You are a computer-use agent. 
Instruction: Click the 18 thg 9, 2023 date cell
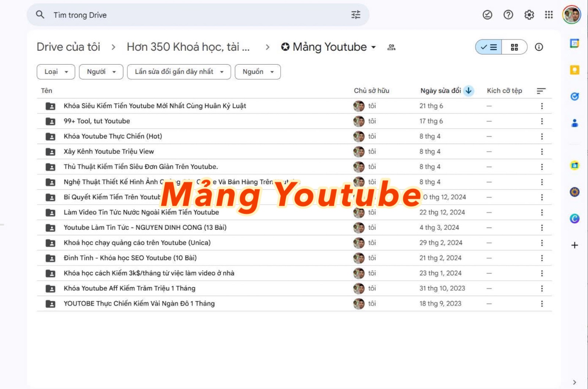click(440, 304)
